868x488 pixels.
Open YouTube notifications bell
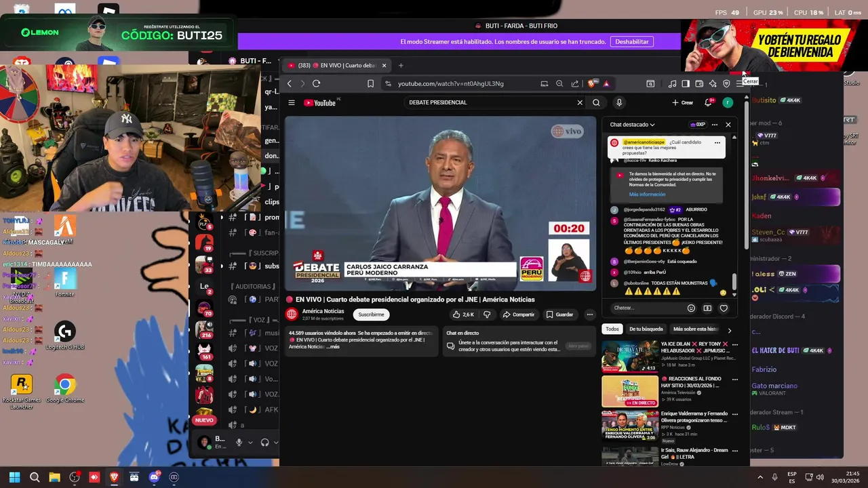pos(708,102)
